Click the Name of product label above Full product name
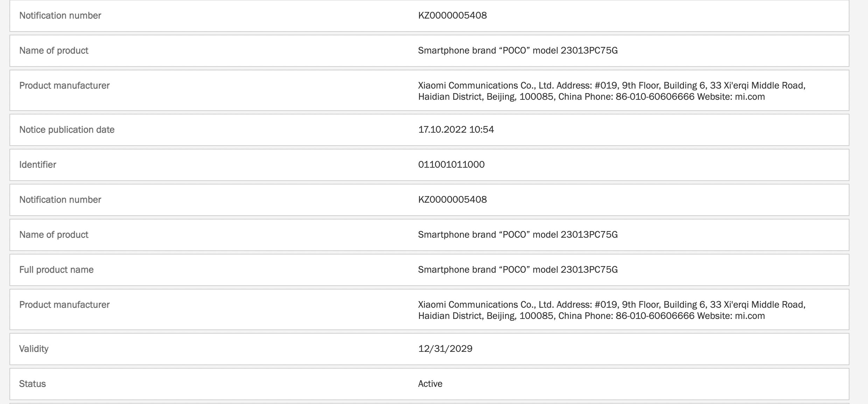 (54, 235)
